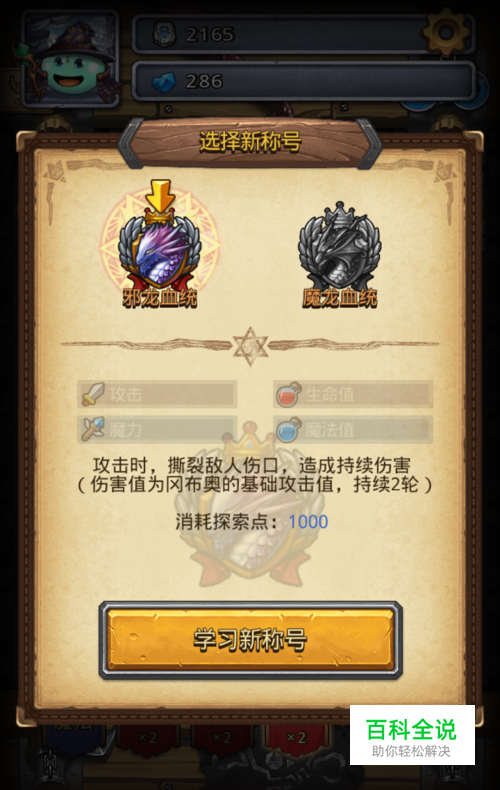Click the 攻击 sword stat icon
Screen dimensions: 500x790
pyautogui.click(x=93, y=394)
